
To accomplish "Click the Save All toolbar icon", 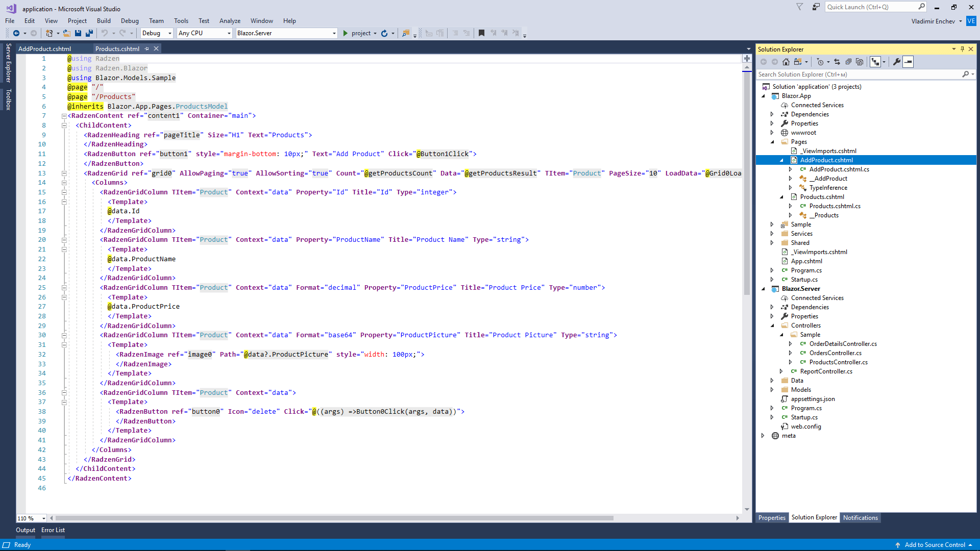I will pyautogui.click(x=89, y=33).
